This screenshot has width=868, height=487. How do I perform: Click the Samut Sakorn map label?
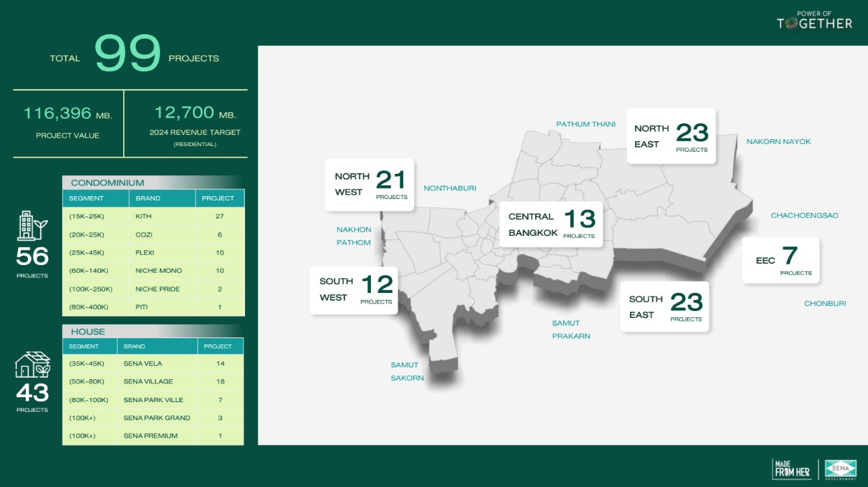tap(407, 372)
